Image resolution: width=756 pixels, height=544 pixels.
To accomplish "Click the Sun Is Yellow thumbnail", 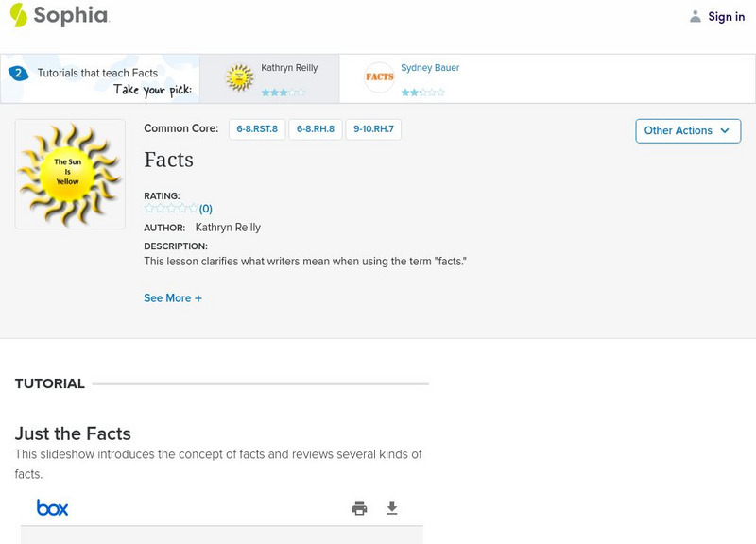I will click(x=70, y=174).
